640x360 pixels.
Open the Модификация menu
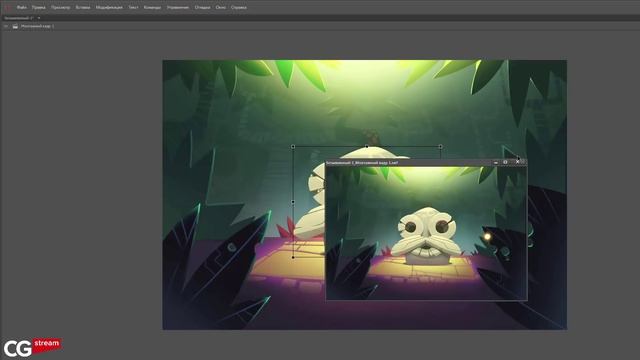tap(109, 7)
